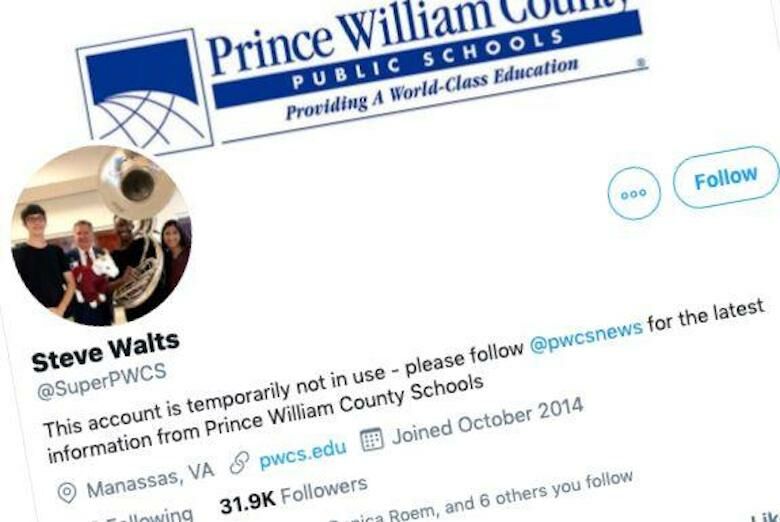Select the Steve Walts display name
The width and height of the screenshot is (780, 522).
pos(105,351)
